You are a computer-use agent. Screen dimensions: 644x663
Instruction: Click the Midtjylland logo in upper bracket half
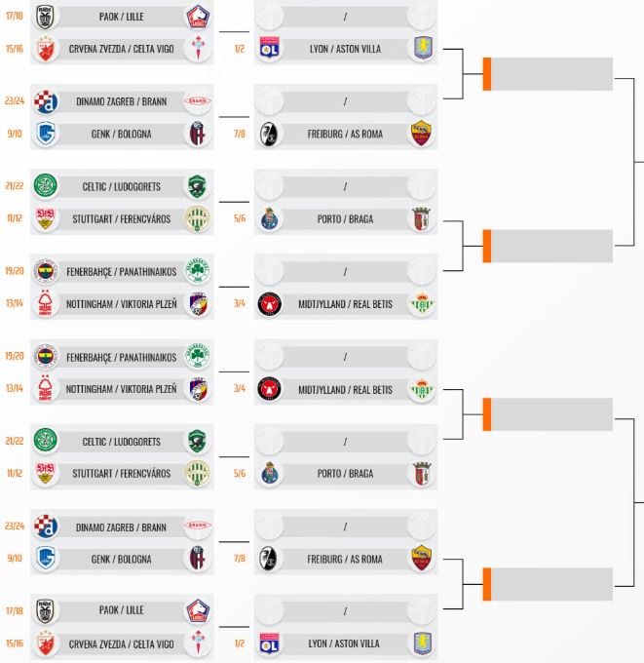point(269,303)
